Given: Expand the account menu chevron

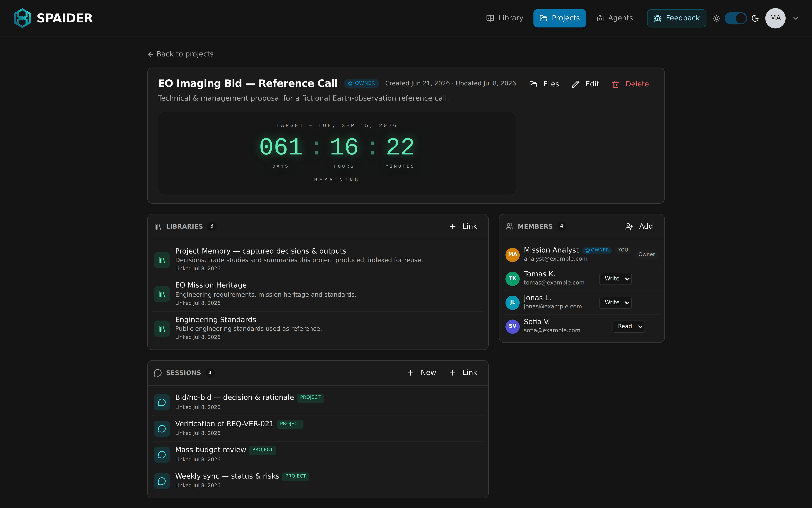Looking at the screenshot, I should pyautogui.click(x=796, y=18).
